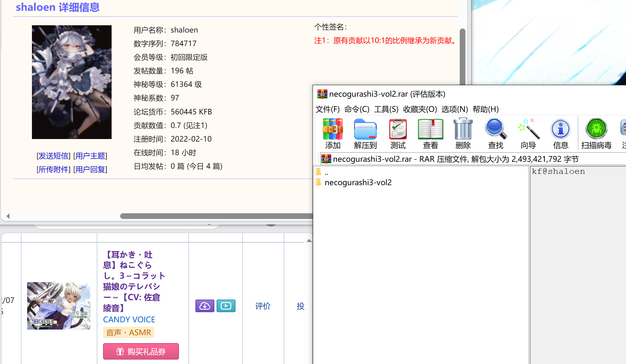Click the Scan Virus (扫描病毒) bug icon

point(596,129)
